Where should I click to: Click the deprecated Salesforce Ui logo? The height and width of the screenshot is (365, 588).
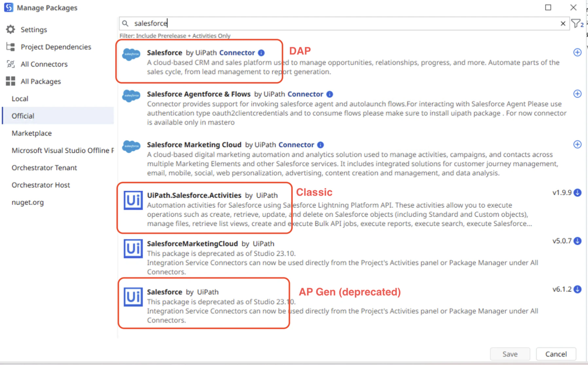[x=133, y=297]
